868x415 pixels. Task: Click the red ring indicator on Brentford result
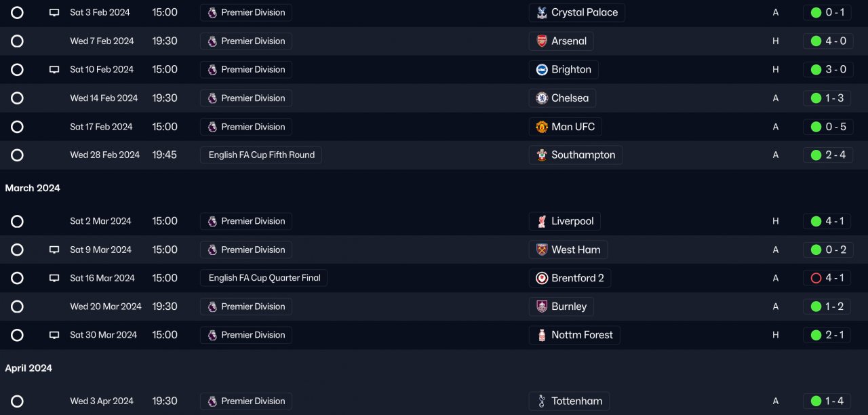tap(816, 279)
